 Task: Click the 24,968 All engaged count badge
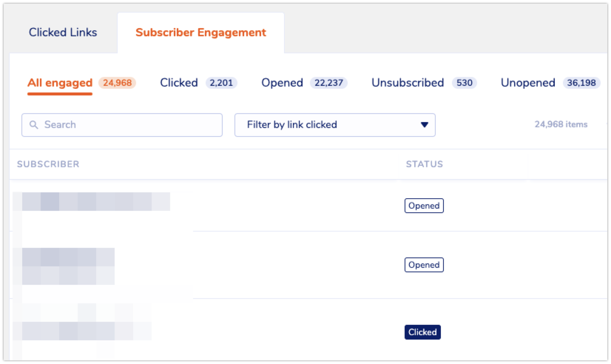(117, 83)
